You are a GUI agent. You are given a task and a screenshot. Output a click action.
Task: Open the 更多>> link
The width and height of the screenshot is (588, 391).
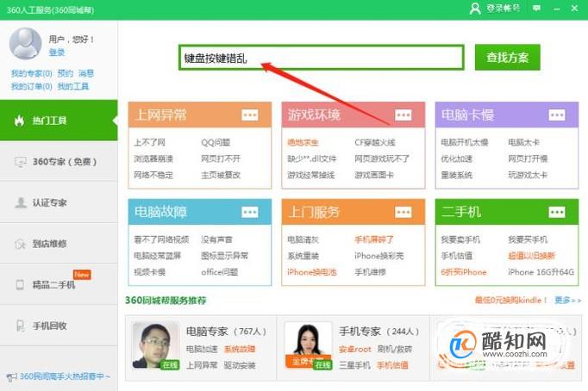[568, 300]
